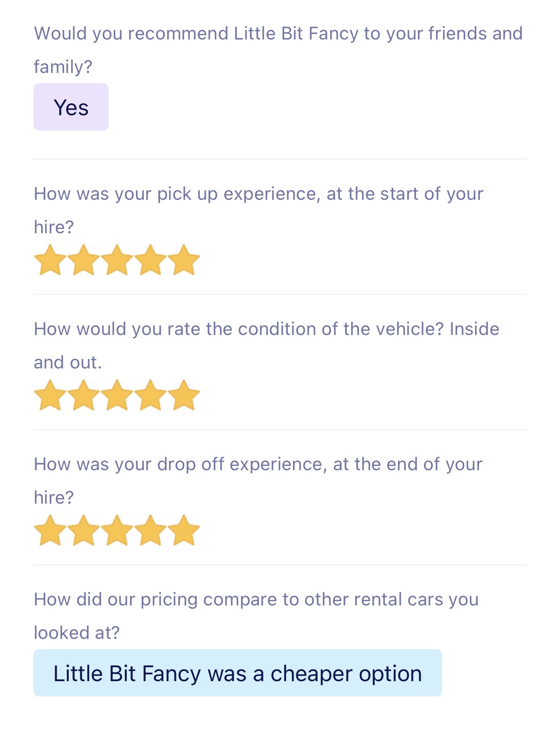Click second star of vehicle condition rating
The image size is (560, 736).
coord(84,395)
